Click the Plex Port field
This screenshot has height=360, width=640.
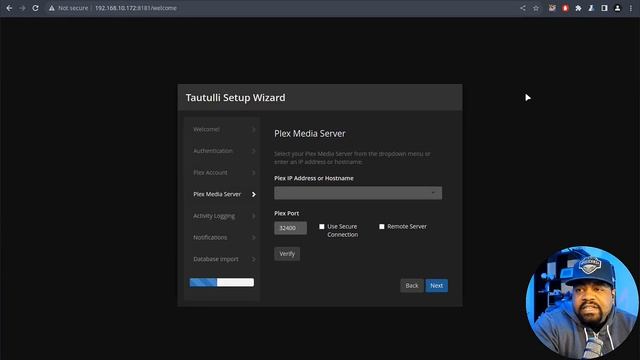coord(290,228)
